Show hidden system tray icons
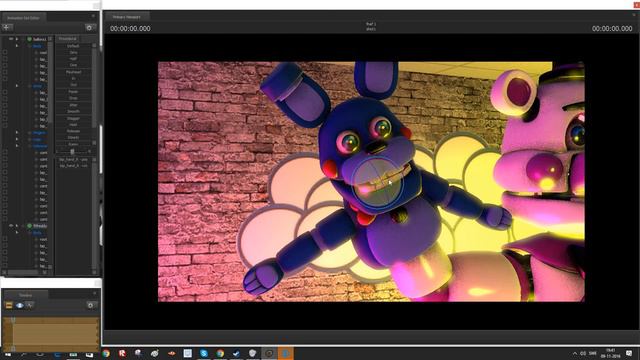This screenshot has width=640, height=360. tap(575, 353)
